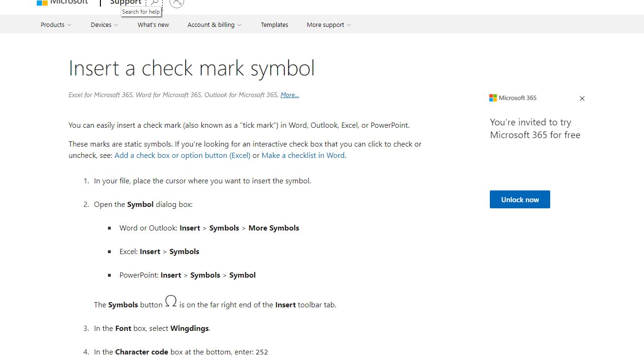Click the Unlock now button
This screenshot has width=644, height=362.
point(520,199)
